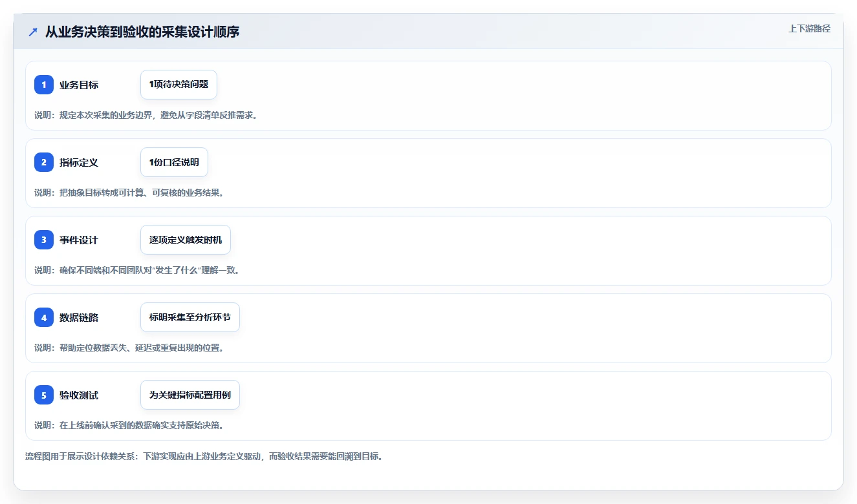This screenshot has height=504, width=857.
Task: Click the description starting '说明：确保不同端和不同团队'
Action: click(138, 270)
